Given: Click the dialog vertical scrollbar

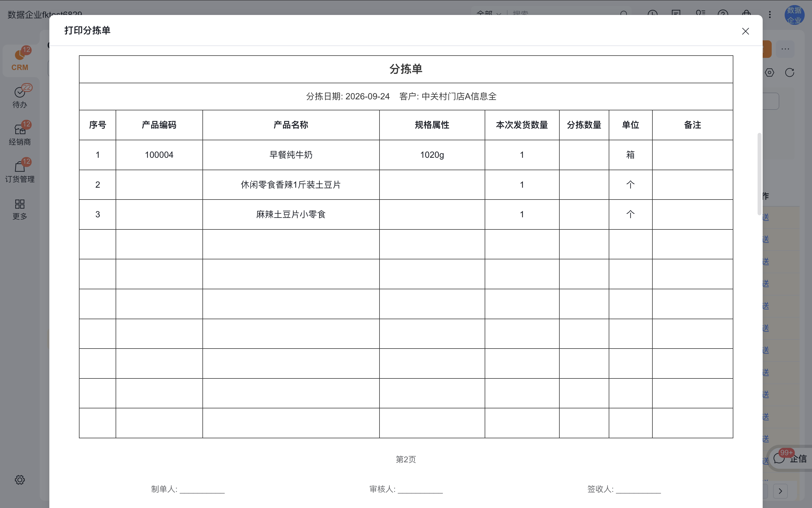Looking at the screenshot, I should tap(759, 174).
